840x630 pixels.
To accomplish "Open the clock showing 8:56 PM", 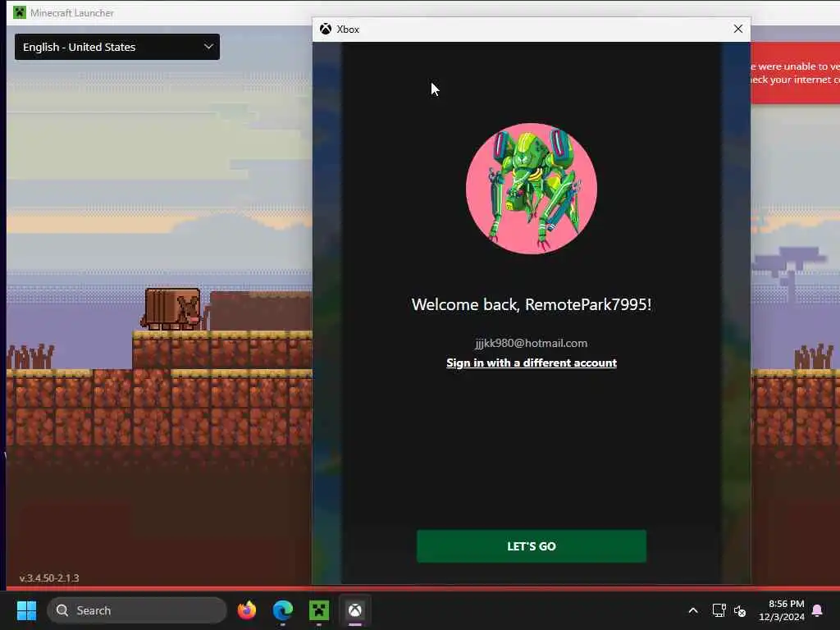I will [782, 610].
